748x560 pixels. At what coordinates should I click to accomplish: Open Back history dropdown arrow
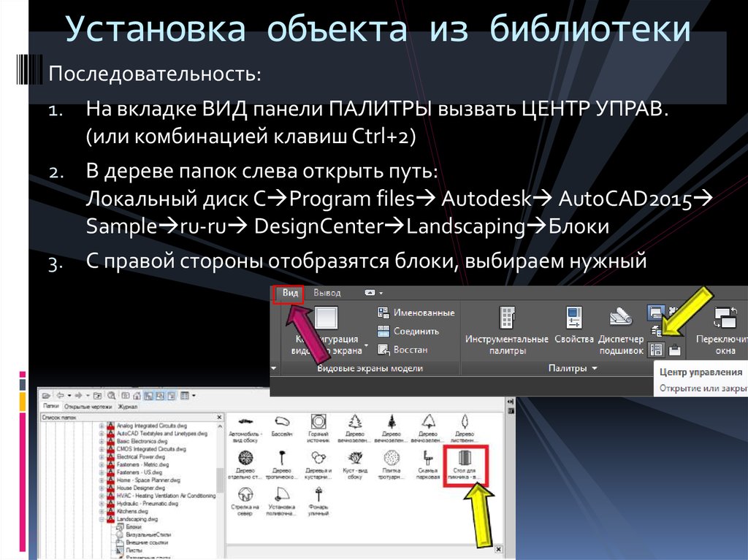pyautogui.click(x=69, y=396)
